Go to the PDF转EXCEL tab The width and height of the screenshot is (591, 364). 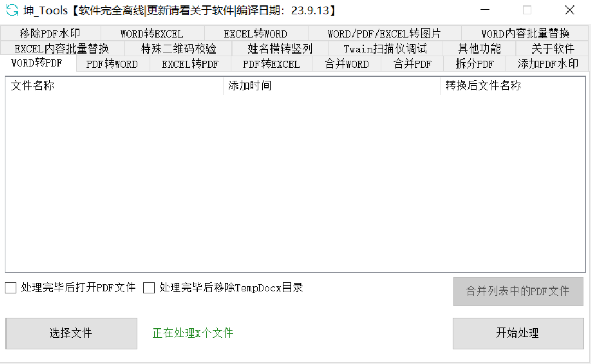(x=271, y=64)
